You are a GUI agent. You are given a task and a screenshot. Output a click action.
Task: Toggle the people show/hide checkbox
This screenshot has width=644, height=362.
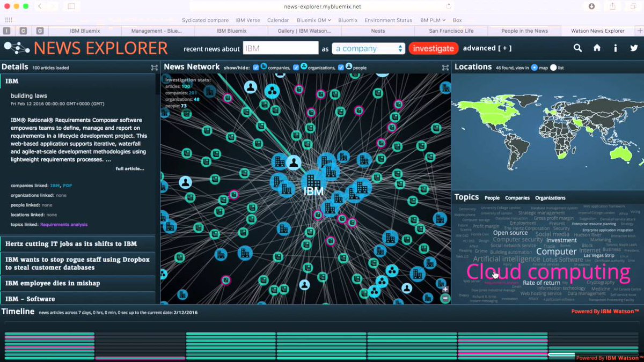341,68
